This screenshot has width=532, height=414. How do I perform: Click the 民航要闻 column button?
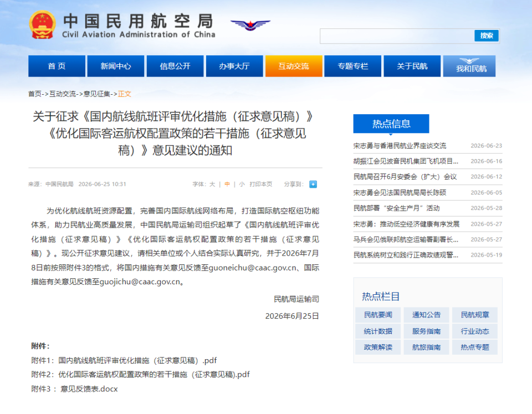coord(378,315)
